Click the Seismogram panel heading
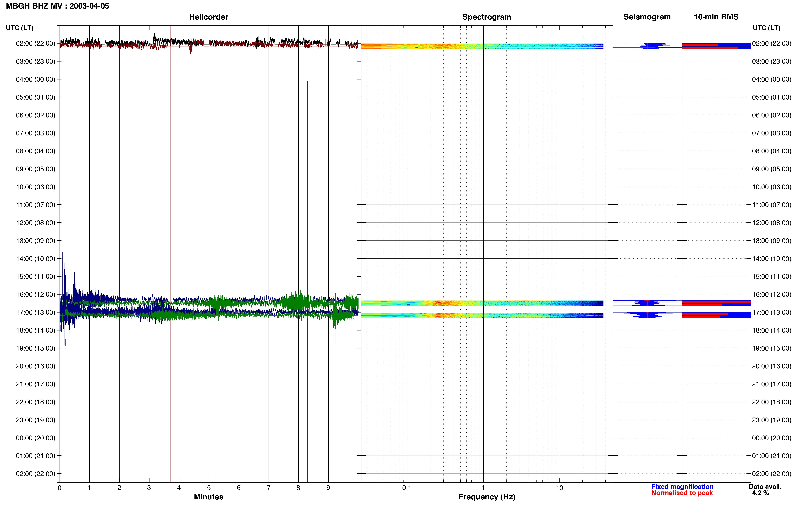The height and width of the screenshot is (508, 812). (x=647, y=17)
